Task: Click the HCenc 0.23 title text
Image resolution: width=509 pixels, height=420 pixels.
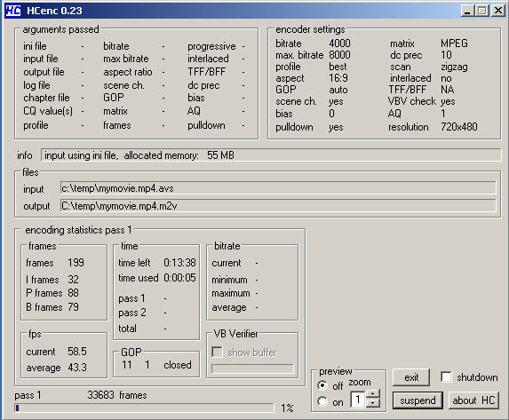Action: [54, 11]
